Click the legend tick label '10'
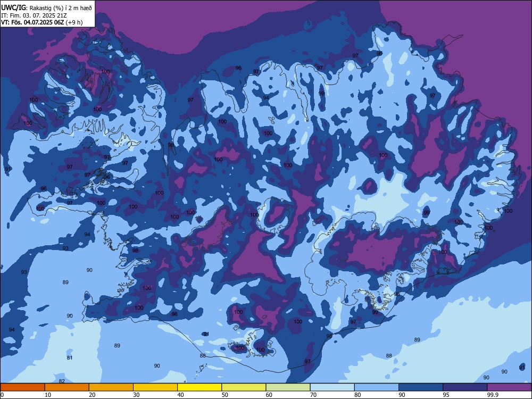The width and height of the screenshot is (532, 399). coord(48,395)
